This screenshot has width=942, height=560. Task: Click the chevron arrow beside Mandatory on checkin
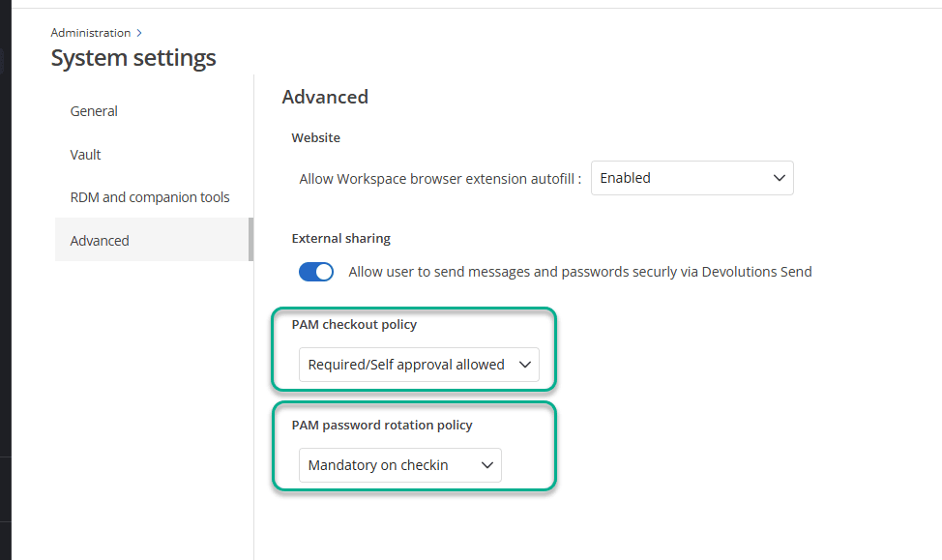(486, 465)
